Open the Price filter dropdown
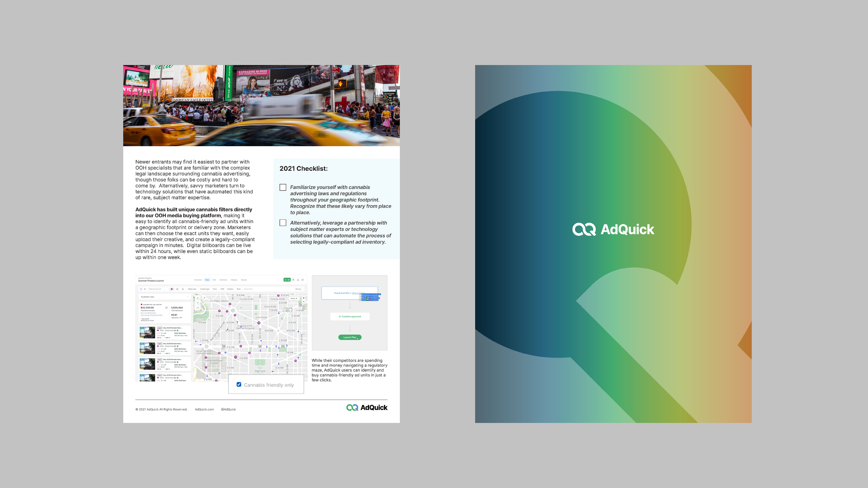 215,289
